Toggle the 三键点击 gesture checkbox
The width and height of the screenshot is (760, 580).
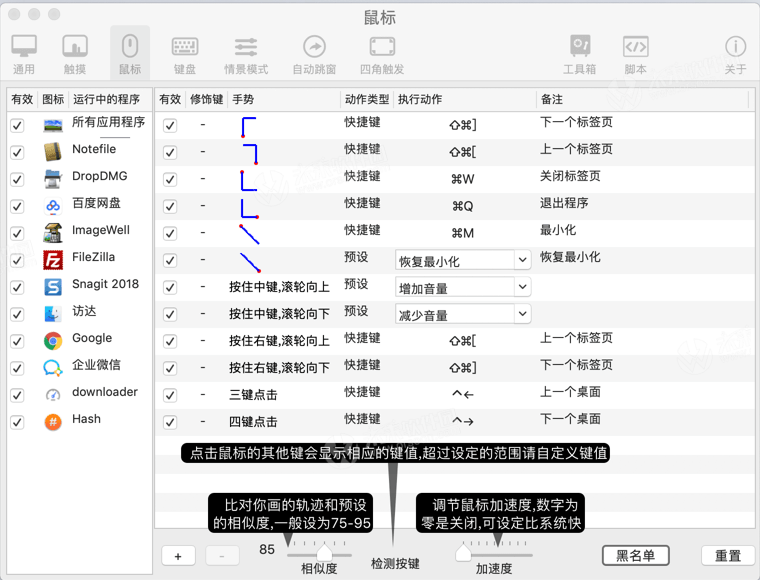(x=170, y=395)
